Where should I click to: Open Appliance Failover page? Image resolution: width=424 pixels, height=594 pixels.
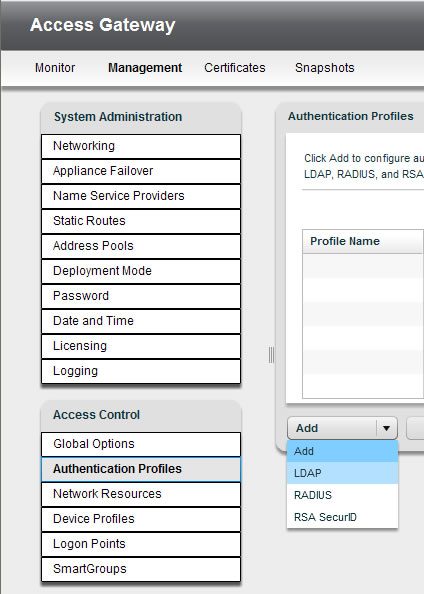pyautogui.click(x=141, y=171)
